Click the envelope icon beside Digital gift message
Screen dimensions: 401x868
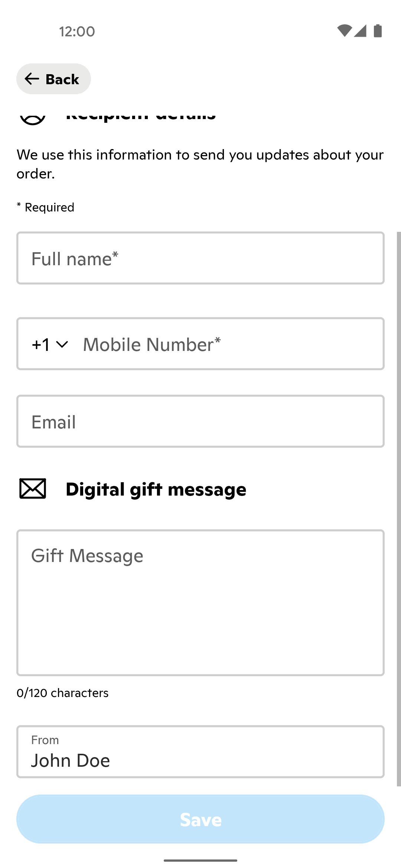click(x=33, y=489)
